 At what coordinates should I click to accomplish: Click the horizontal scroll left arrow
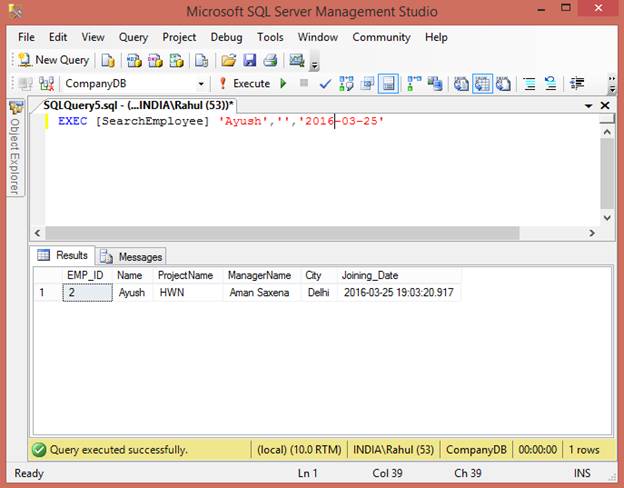pyautogui.click(x=37, y=233)
